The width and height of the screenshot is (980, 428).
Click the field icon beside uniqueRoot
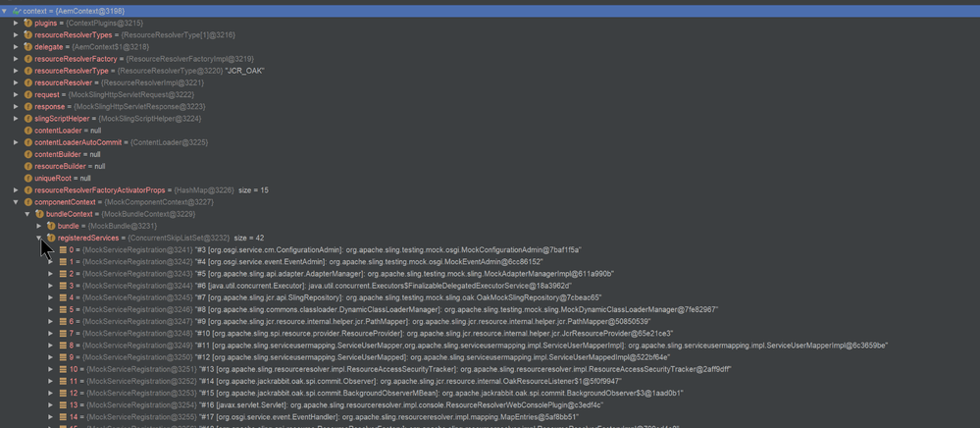point(27,179)
